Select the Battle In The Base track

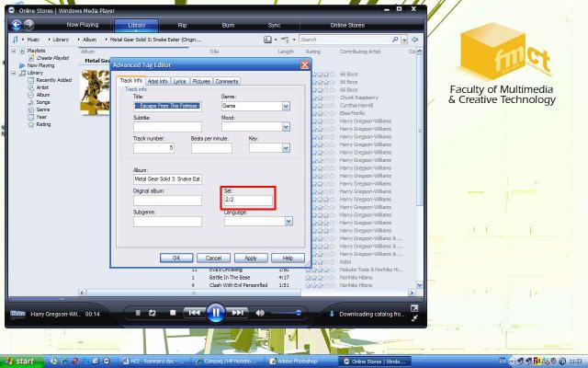[x=230, y=278]
